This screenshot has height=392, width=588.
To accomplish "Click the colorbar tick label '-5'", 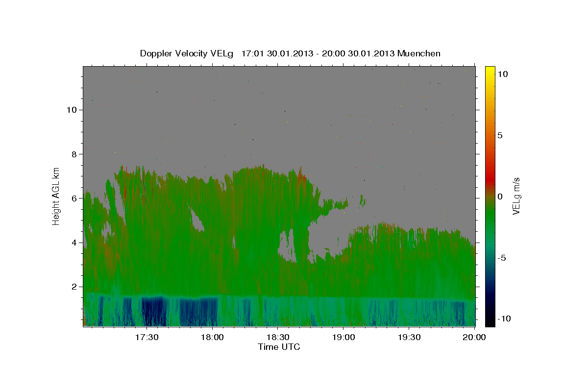I will [x=502, y=258].
